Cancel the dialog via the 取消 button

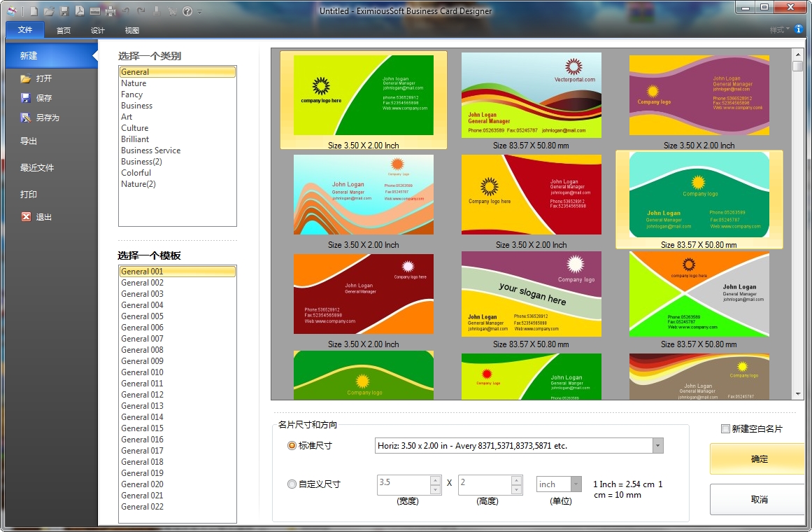tap(757, 499)
